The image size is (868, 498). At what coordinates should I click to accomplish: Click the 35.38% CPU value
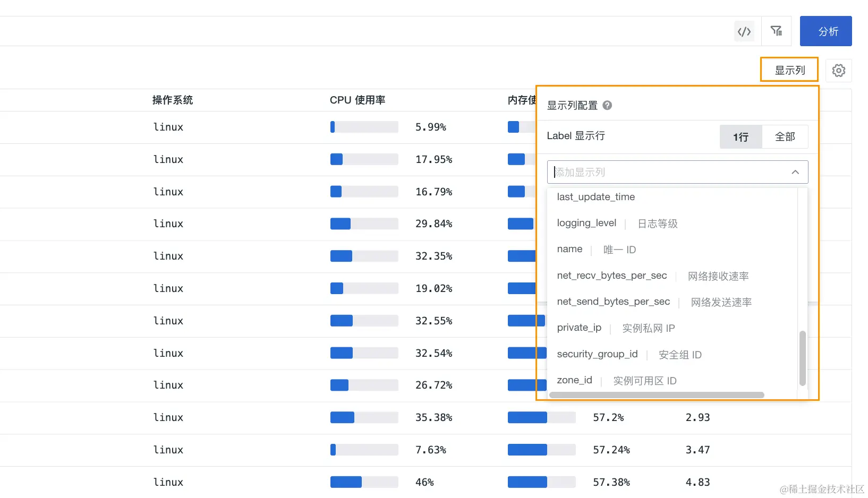click(x=434, y=417)
